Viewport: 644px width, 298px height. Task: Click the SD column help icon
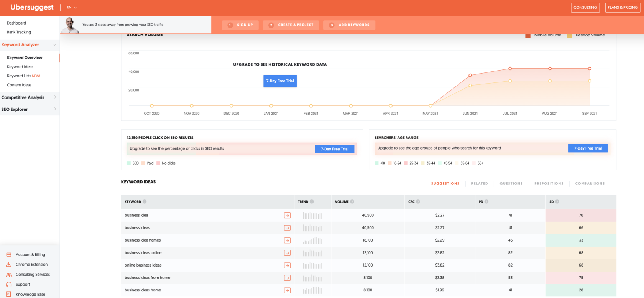(x=557, y=202)
